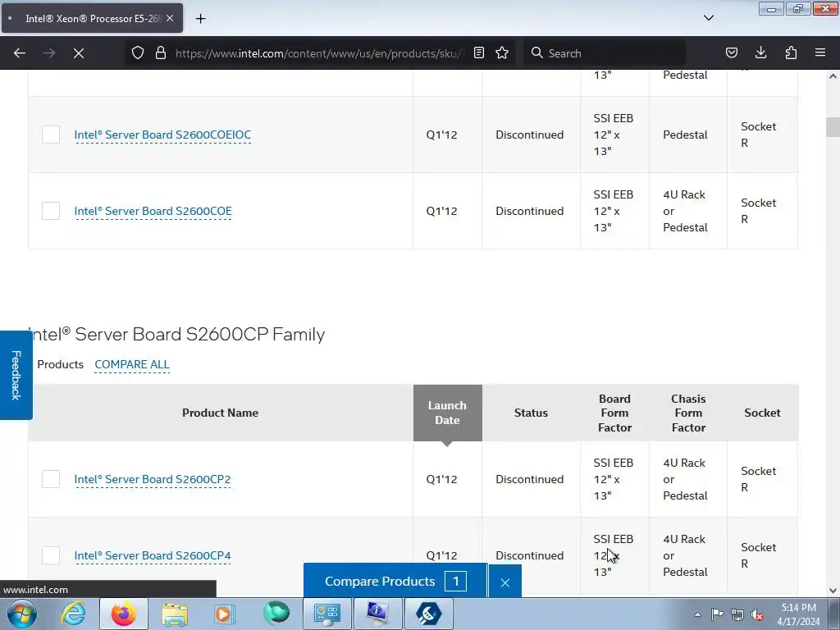Open the green globe taskbar app

[x=276, y=614]
